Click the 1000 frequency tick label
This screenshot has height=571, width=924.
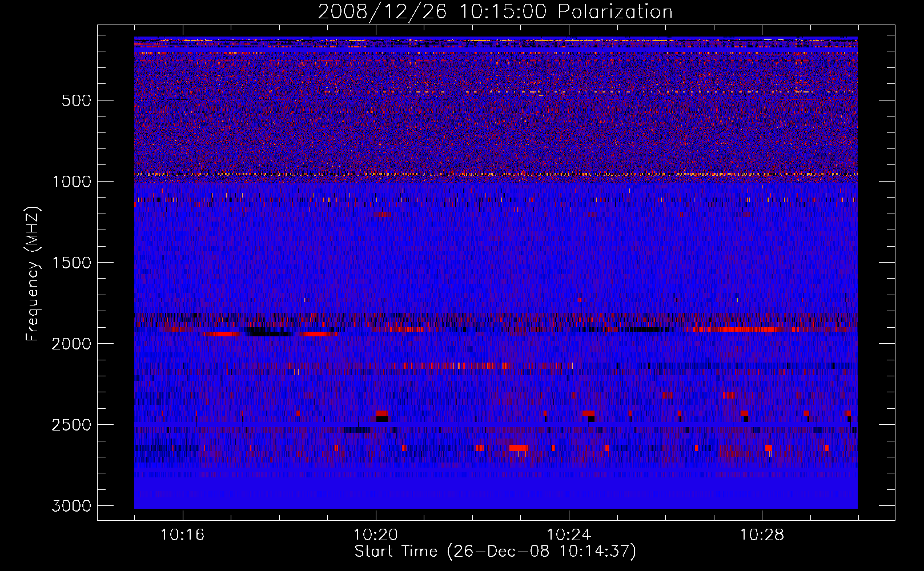(71, 182)
